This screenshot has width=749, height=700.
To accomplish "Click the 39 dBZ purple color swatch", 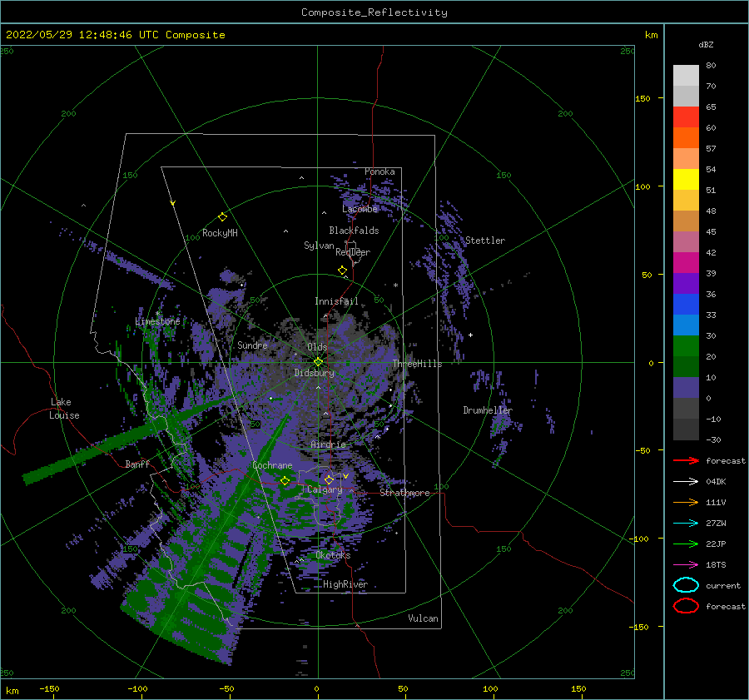I will click(x=686, y=283).
